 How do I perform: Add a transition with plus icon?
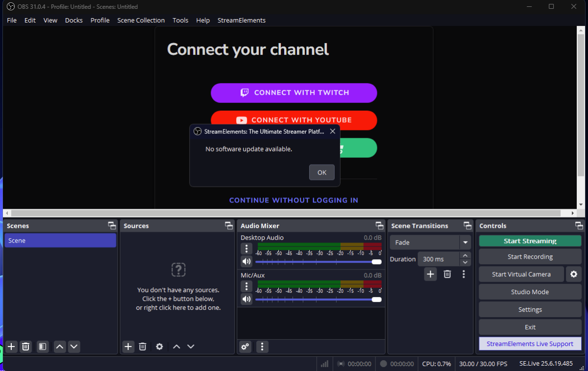coord(430,274)
